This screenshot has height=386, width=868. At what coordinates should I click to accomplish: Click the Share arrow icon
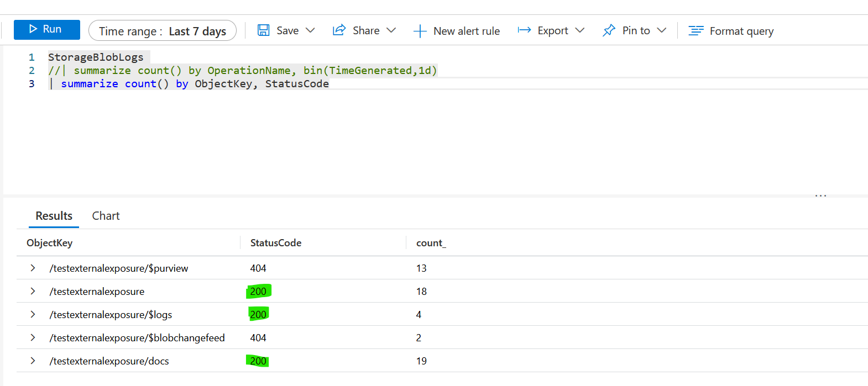pyautogui.click(x=339, y=30)
